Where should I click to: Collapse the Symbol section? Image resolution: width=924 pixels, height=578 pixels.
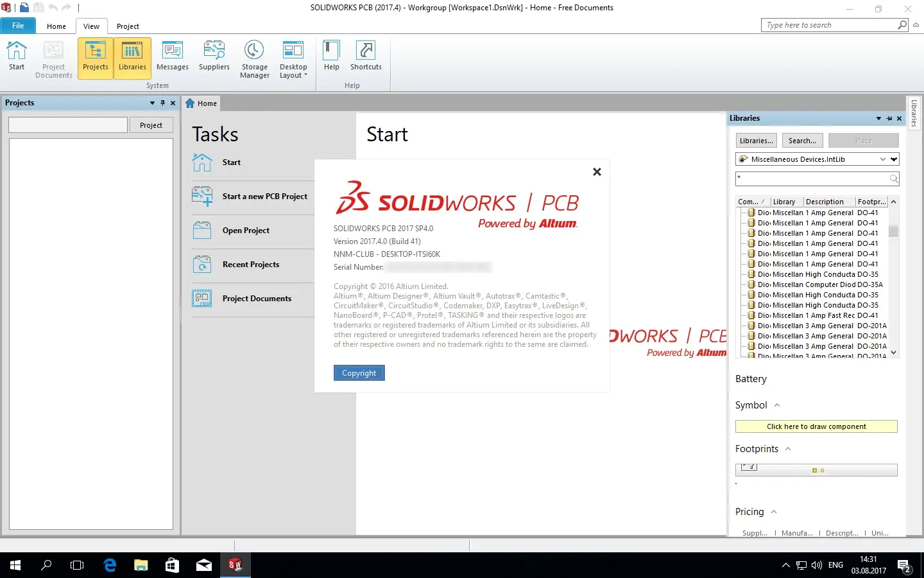point(777,405)
